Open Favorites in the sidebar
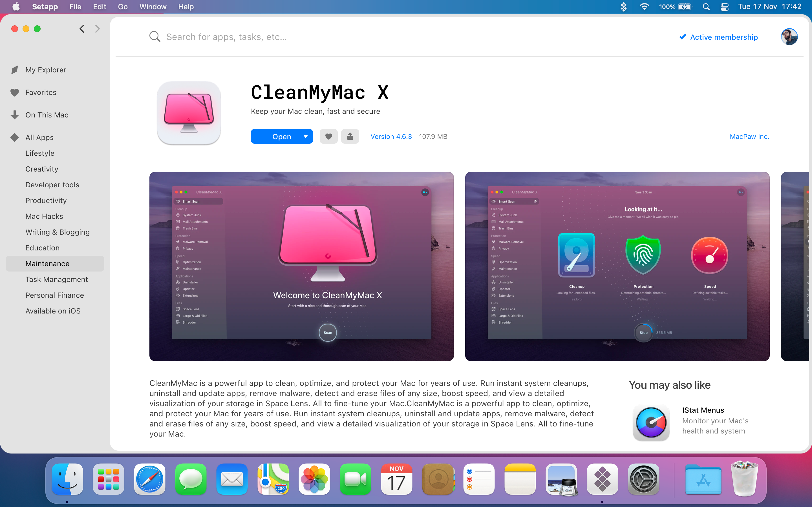 (x=41, y=92)
